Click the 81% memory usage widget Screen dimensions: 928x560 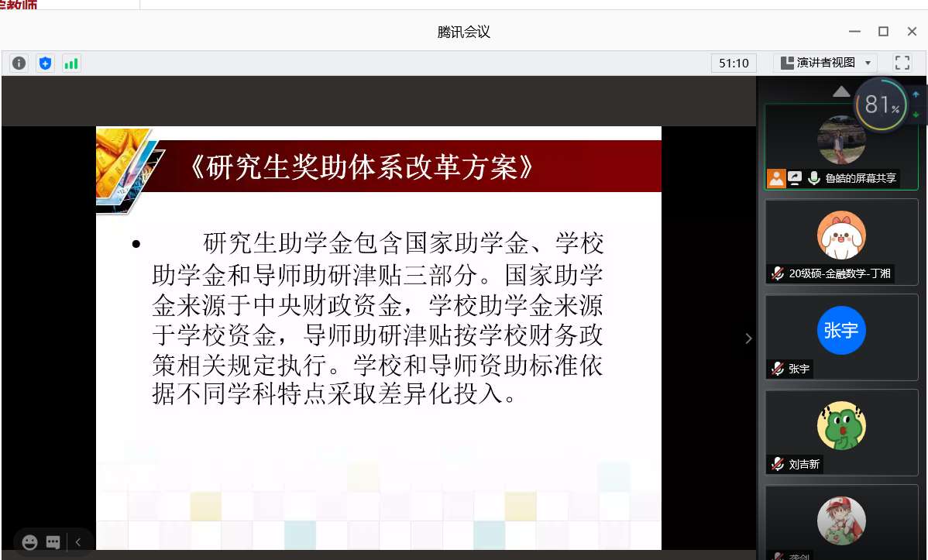click(x=882, y=104)
